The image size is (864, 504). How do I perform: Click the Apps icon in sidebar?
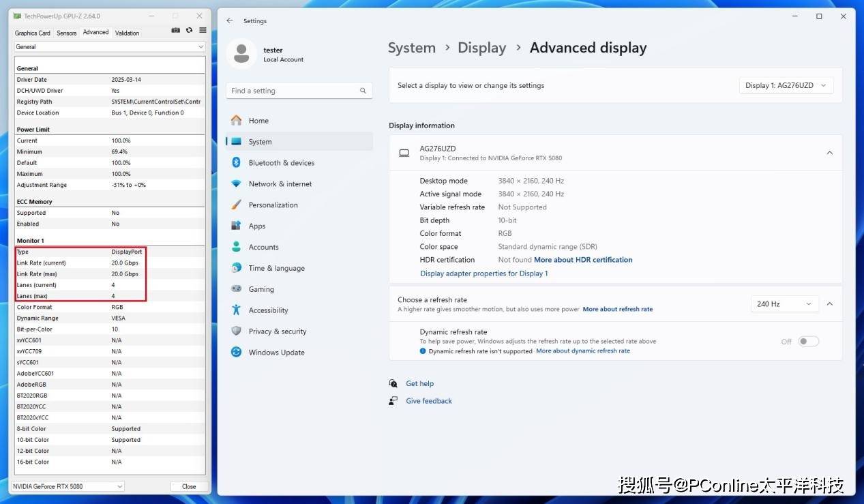236,226
